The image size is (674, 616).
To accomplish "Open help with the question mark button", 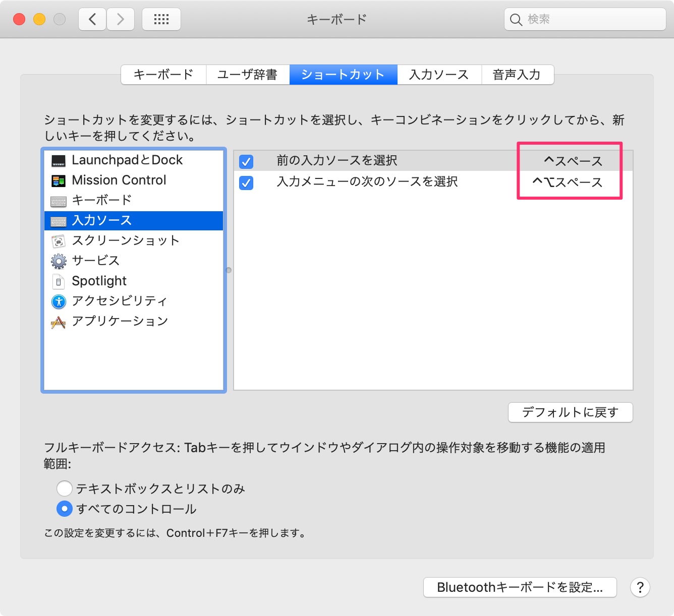I will pos(640,587).
